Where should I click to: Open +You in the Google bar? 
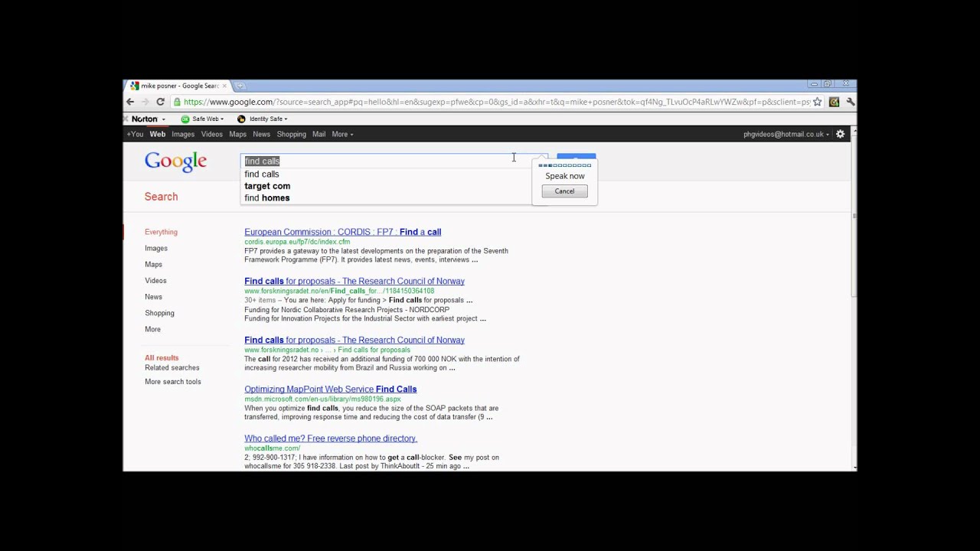point(135,134)
